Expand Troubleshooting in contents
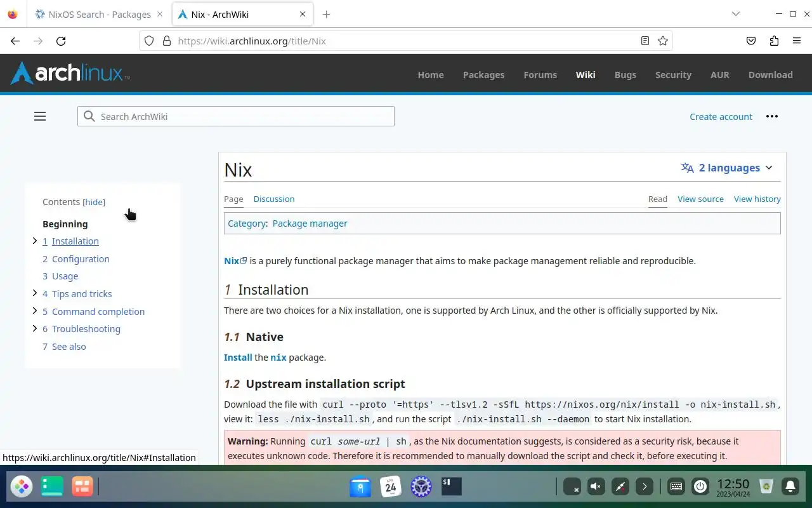Viewport: 812px width, 508px height. pyautogui.click(x=35, y=328)
